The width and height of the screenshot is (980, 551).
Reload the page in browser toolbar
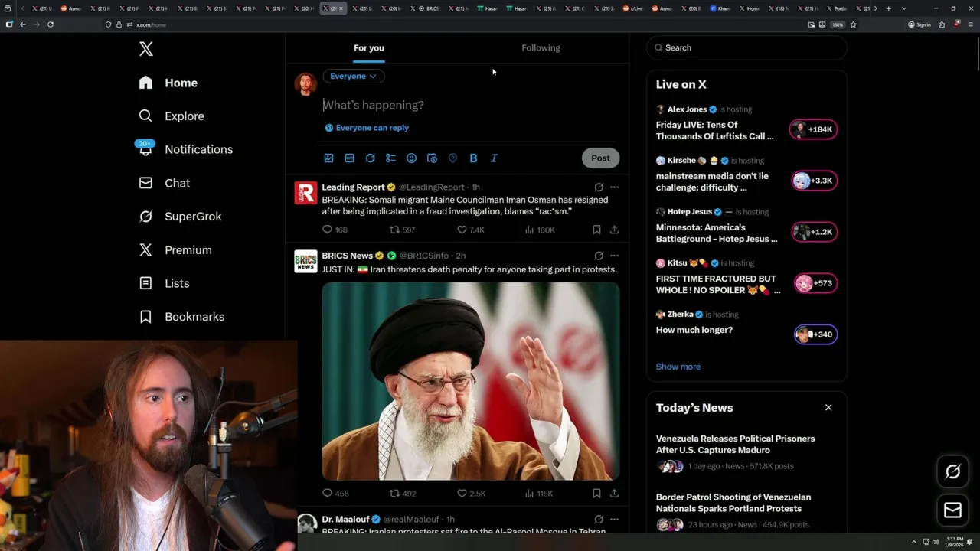click(51, 24)
